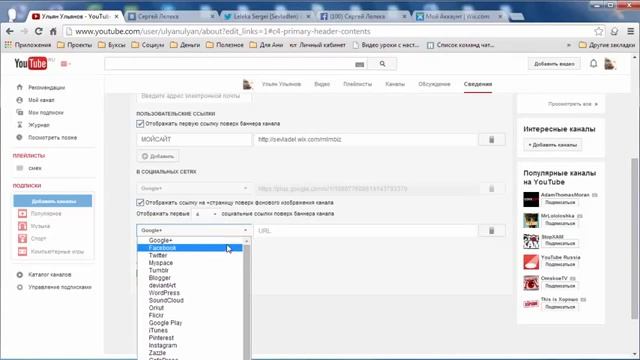Click the Популярное channel icon
This screenshot has height=360, width=640.
coord(22,213)
